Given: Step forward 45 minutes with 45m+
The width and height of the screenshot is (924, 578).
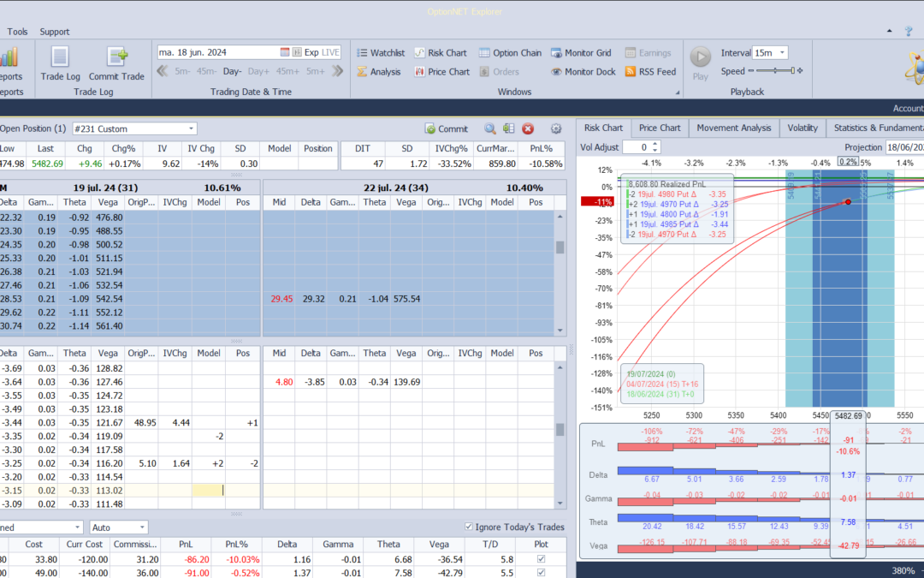Looking at the screenshot, I should coord(287,71).
